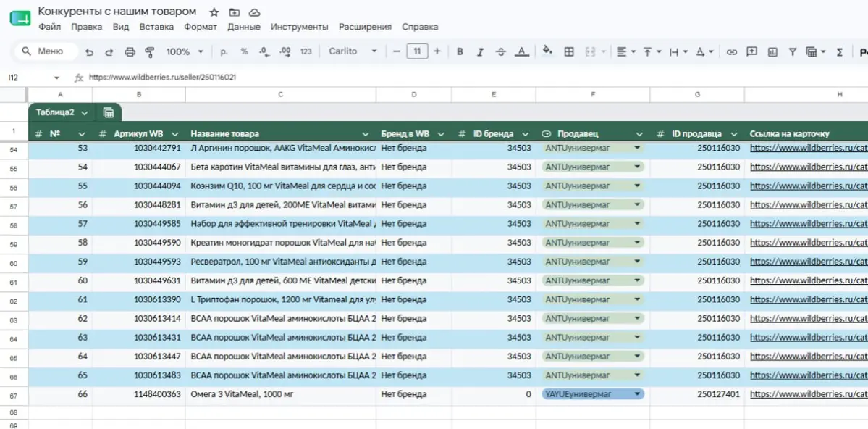Open the YAYUEунивермаг seller chip dropdown

pos(637,394)
